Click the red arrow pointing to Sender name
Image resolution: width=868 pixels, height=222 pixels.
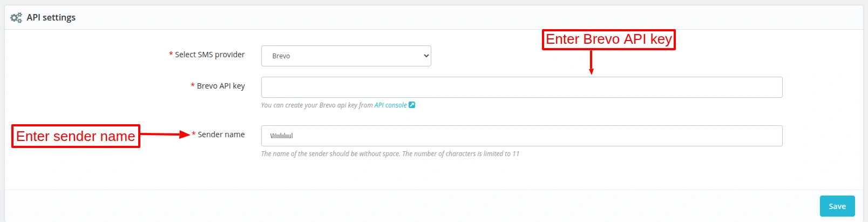pyautogui.click(x=165, y=134)
